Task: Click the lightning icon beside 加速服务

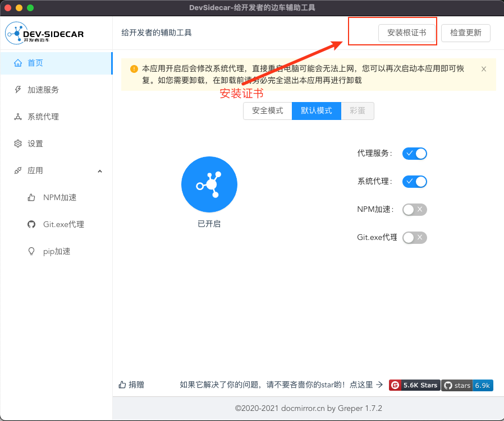Action: click(18, 90)
